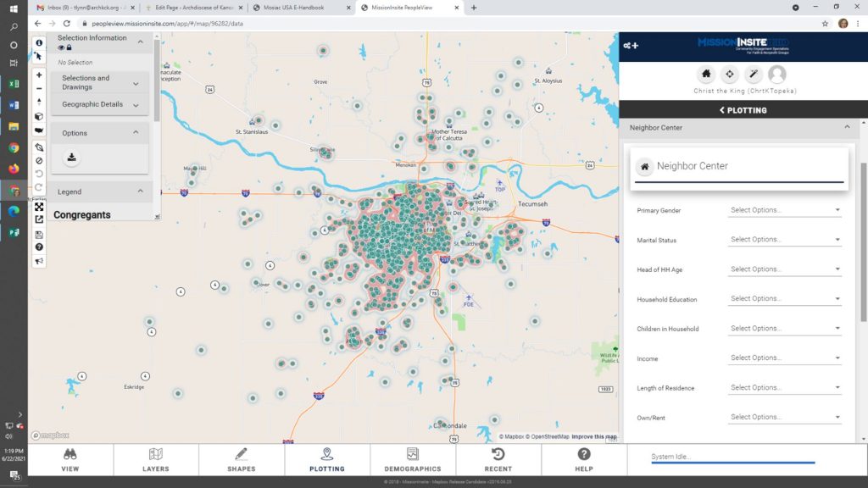Click the redo arrow in map toolbar
Viewport: 868px width, 488px height.
[x=39, y=187]
